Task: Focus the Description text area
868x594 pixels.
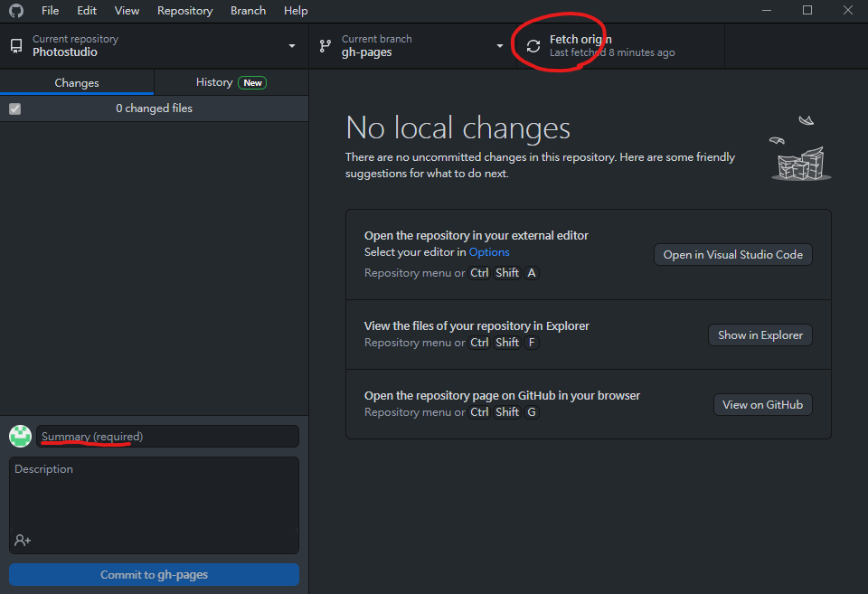Action: tap(154, 504)
